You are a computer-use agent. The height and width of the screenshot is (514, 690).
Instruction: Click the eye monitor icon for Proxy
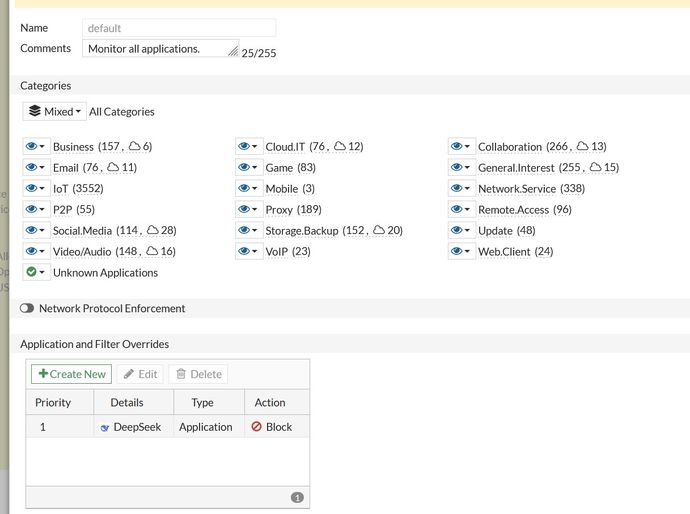[x=244, y=210]
